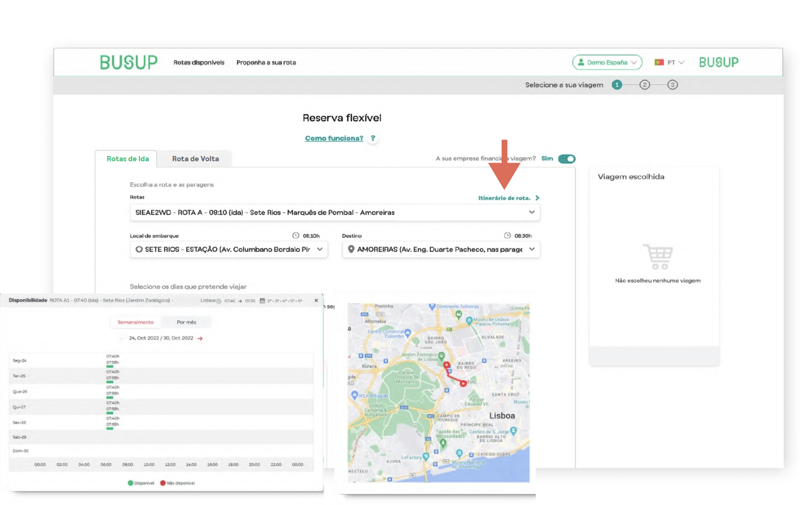This screenshot has width=812, height=505.
Task: Go to previous week with faded arrow
Action: 122,338
